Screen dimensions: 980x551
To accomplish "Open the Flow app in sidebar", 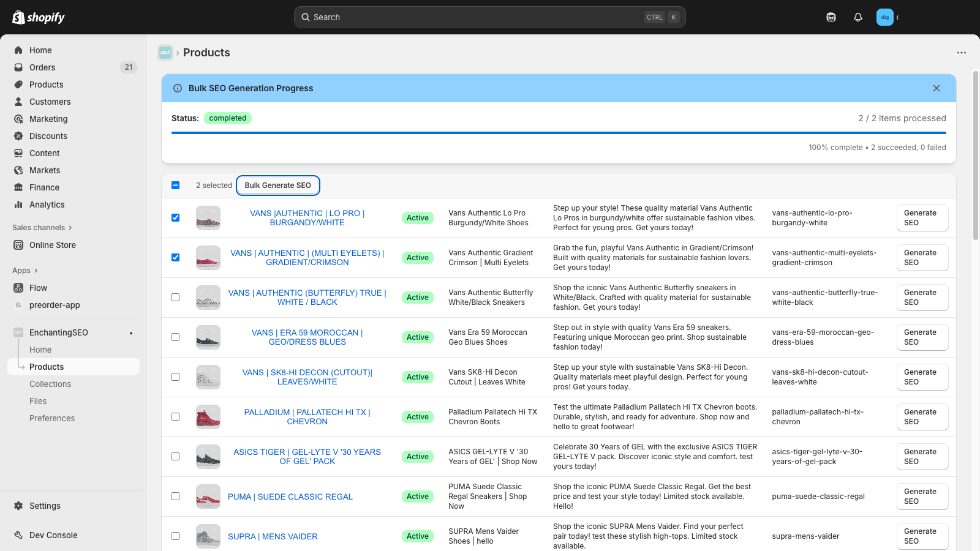I will (x=38, y=288).
